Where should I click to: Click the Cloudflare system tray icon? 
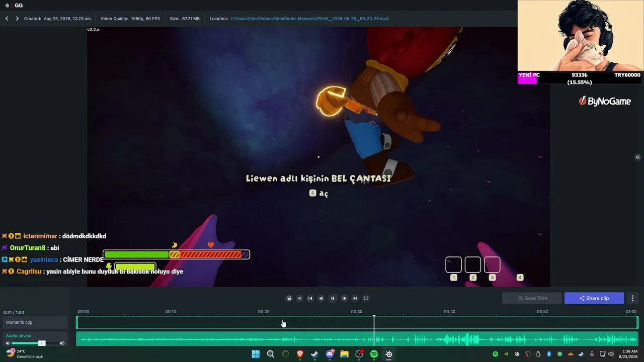(571, 354)
